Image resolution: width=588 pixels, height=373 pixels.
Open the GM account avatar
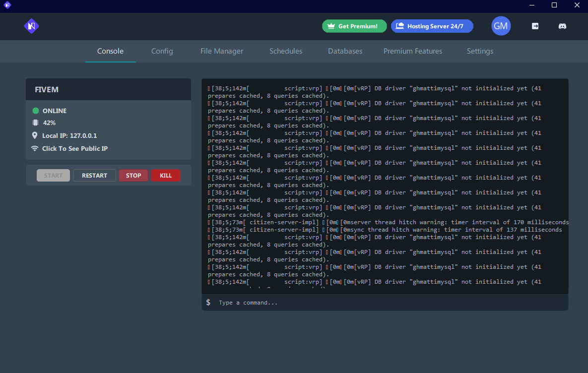pos(501,26)
